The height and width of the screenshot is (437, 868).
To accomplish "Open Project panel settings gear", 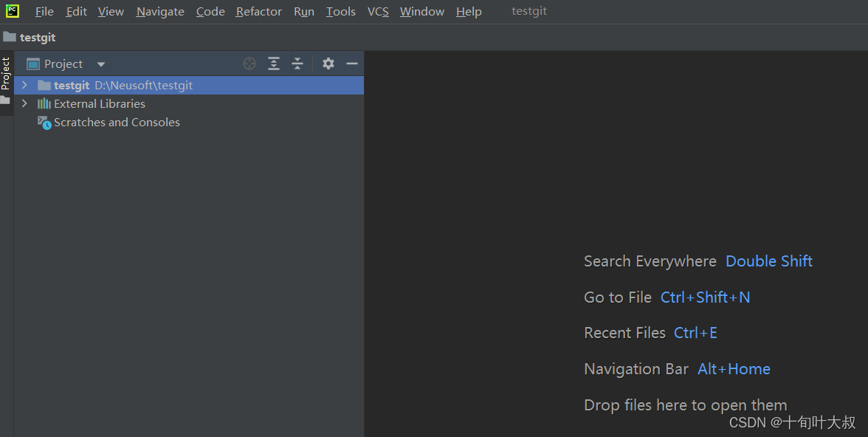I will click(x=328, y=63).
